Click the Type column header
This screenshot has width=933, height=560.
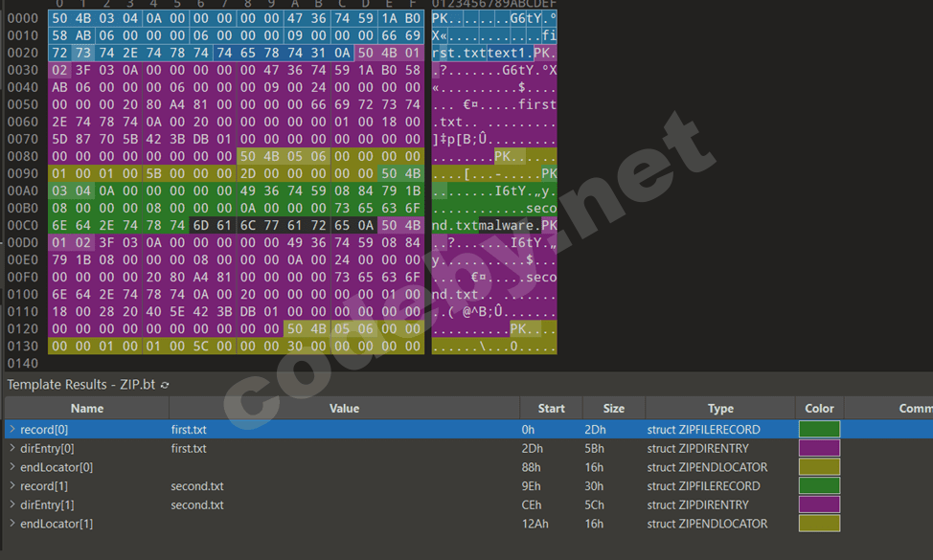[x=720, y=409]
